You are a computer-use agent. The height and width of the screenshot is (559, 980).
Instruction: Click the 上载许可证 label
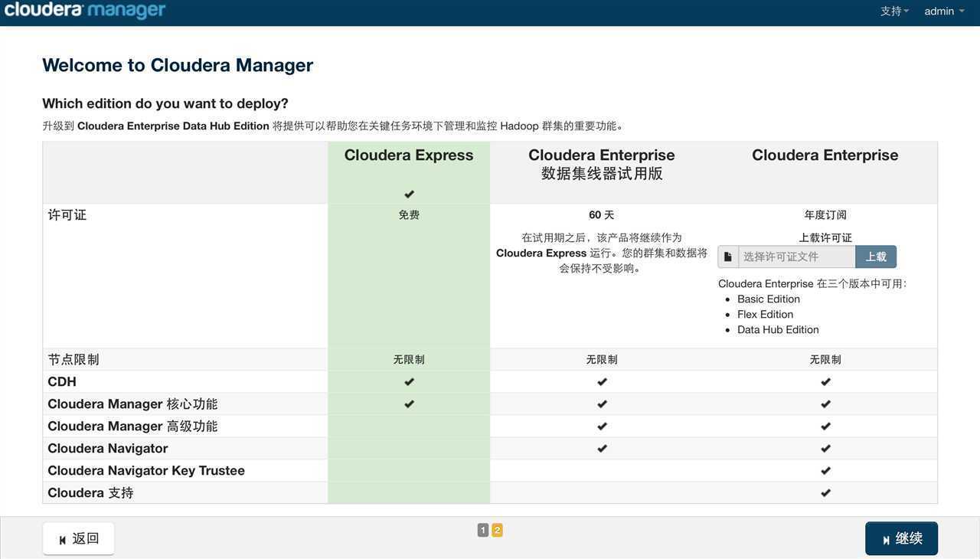pyautogui.click(x=825, y=237)
